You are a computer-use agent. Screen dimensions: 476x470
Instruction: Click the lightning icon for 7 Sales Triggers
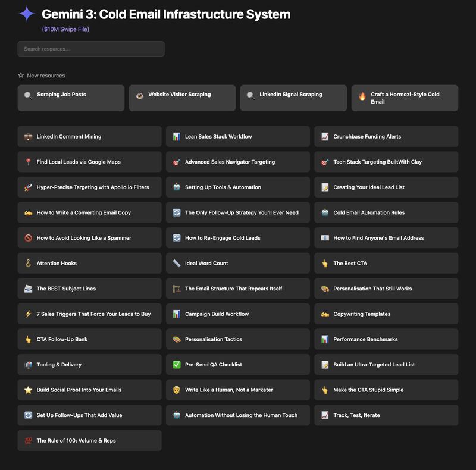click(x=28, y=314)
